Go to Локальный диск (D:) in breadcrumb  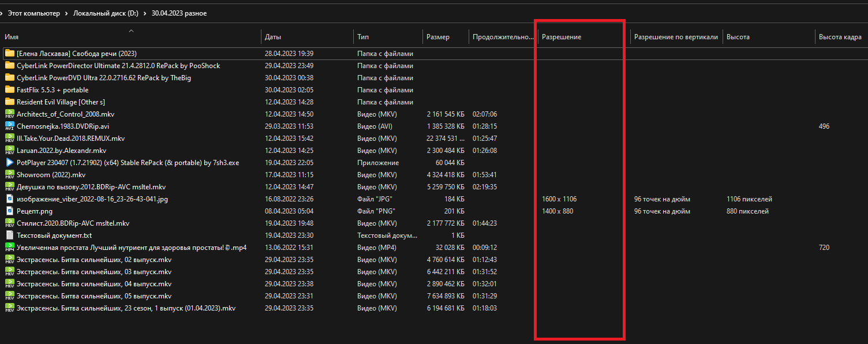click(x=106, y=13)
